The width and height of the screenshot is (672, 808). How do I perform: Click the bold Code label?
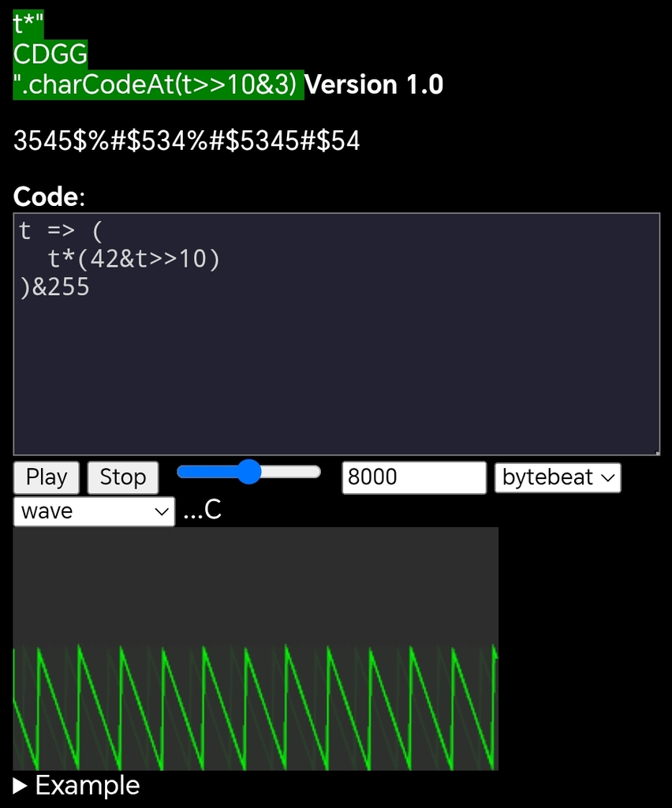[47, 196]
